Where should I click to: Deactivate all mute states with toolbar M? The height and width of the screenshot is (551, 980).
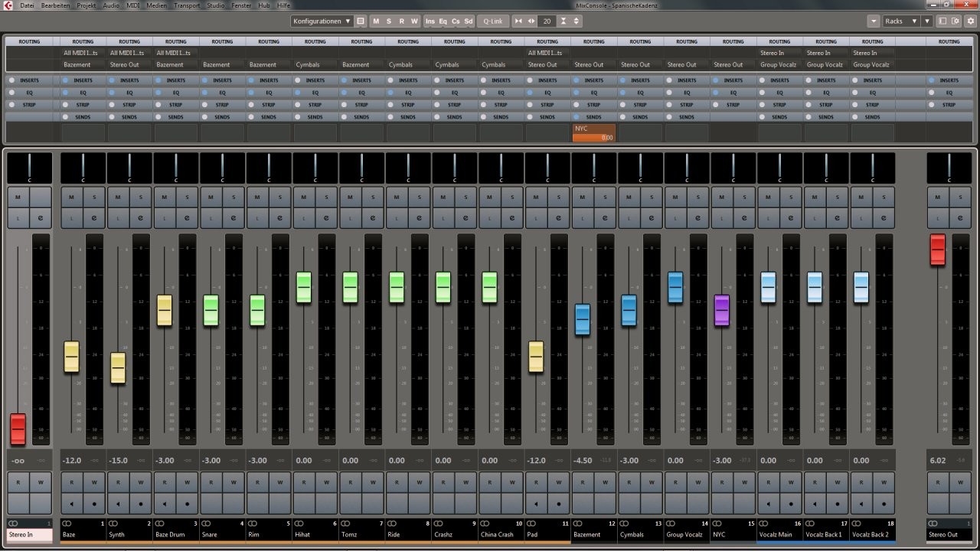point(376,21)
